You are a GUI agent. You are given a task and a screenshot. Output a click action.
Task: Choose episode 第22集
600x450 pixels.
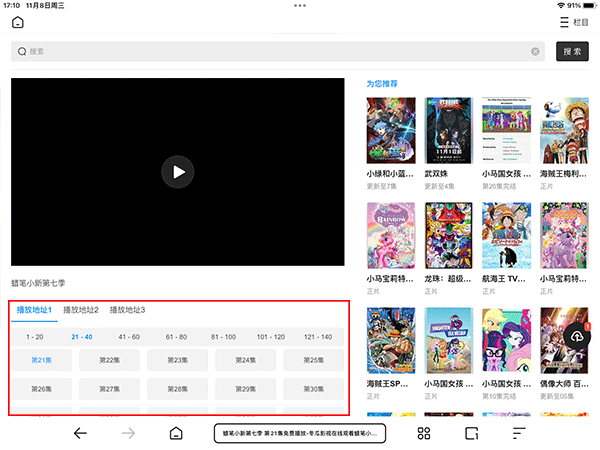(109, 360)
